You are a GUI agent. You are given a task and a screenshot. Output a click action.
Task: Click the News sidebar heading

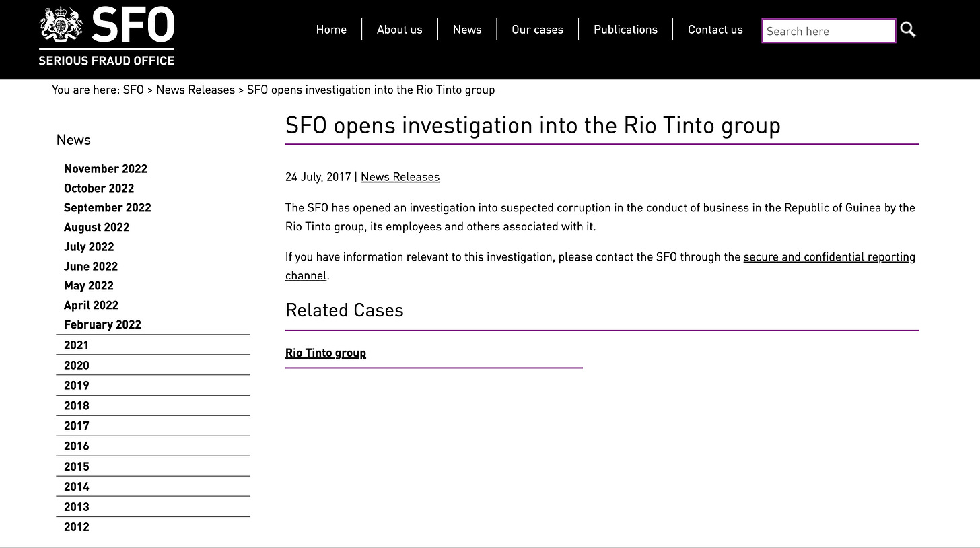pos(73,140)
